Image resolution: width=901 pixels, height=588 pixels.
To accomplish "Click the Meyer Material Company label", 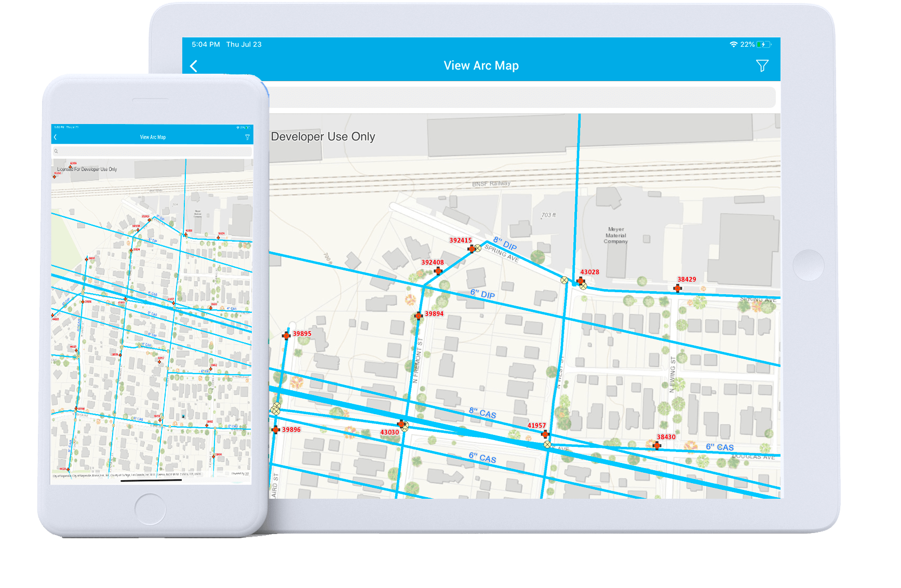I will coord(616,235).
